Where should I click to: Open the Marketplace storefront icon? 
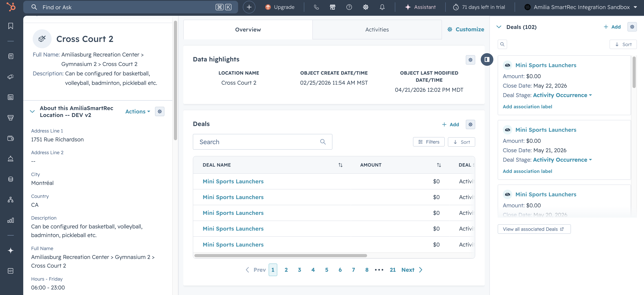point(332,7)
